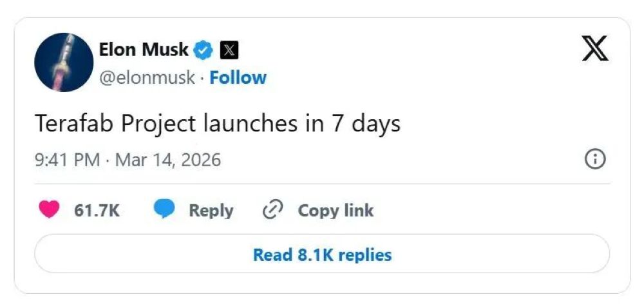644x308 pixels.
Task: Click the words Terafab Project in tweet
Action: tap(113, 123)
